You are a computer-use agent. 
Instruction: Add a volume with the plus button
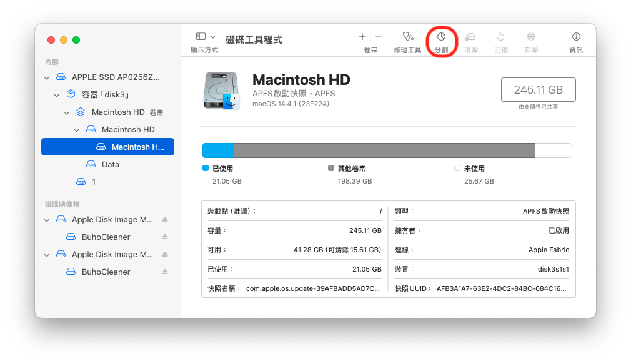pyautogui.click(x=362, y=37)
